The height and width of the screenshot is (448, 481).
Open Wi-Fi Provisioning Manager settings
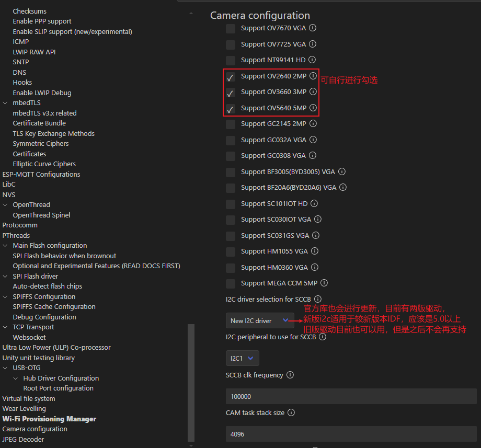click(49, 419)
